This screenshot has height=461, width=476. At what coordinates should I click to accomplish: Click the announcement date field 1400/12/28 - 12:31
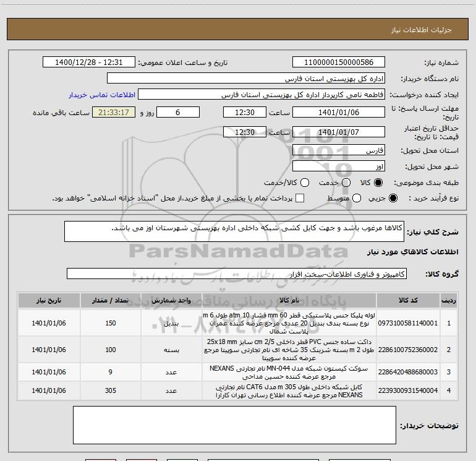tap(88, 62)
